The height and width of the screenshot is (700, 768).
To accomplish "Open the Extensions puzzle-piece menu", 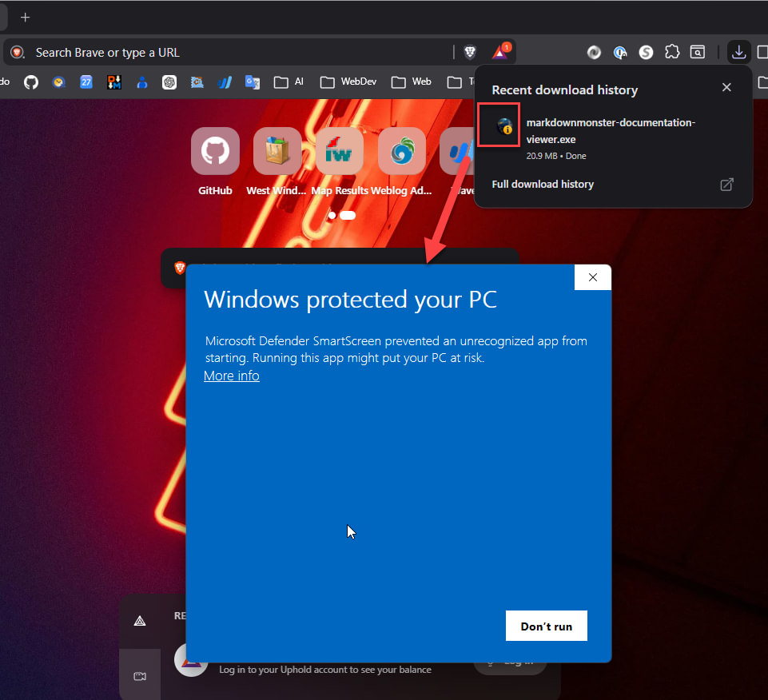I will pos(672,52).
